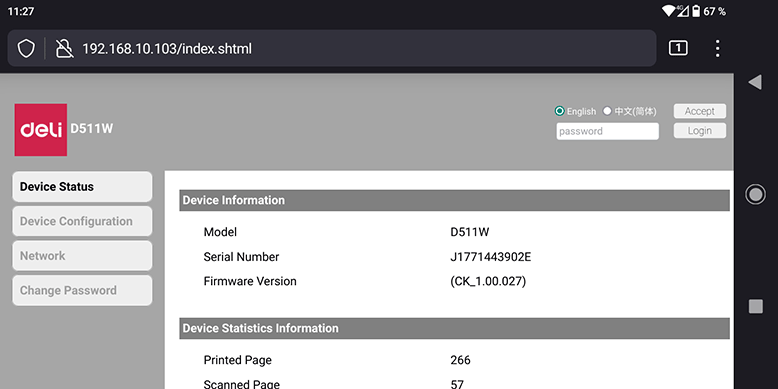
Task: Click the Login button
Action: [700, 131]
